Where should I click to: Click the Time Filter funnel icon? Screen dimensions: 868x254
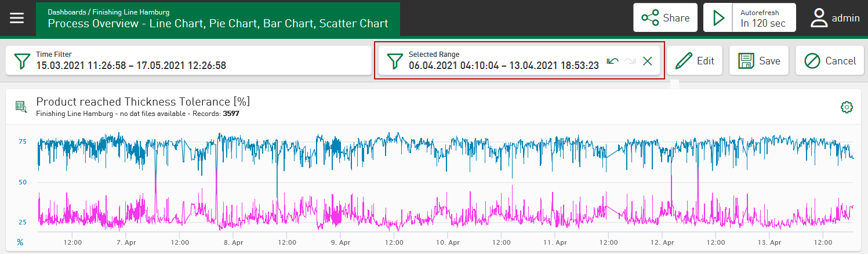coord(22,60)
